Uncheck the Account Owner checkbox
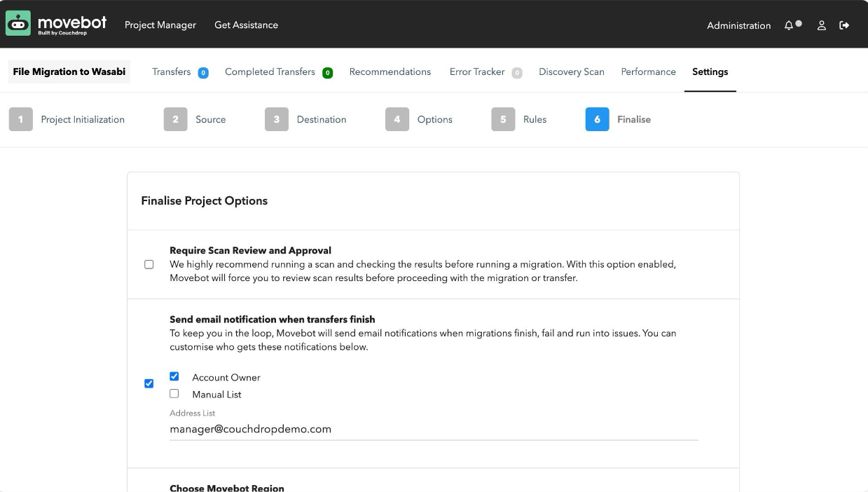The height and width of the screenshot is (492, 868). [x=174, y=376]
